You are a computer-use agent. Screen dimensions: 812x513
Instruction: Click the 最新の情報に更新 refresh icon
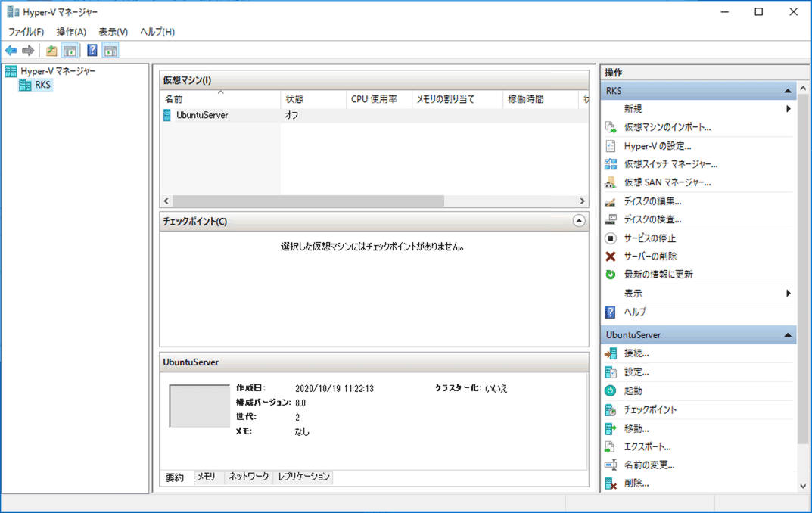click(x=611, y=275)
